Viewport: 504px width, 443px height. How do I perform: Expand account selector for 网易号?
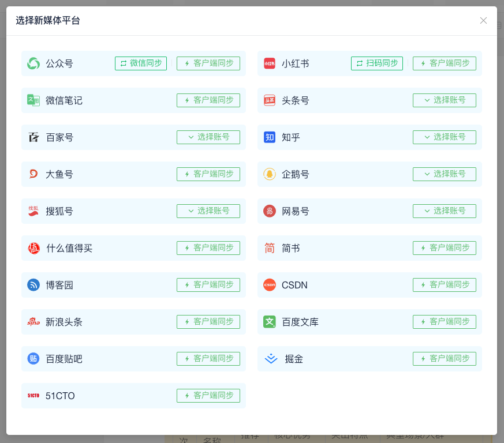(444, 211)
